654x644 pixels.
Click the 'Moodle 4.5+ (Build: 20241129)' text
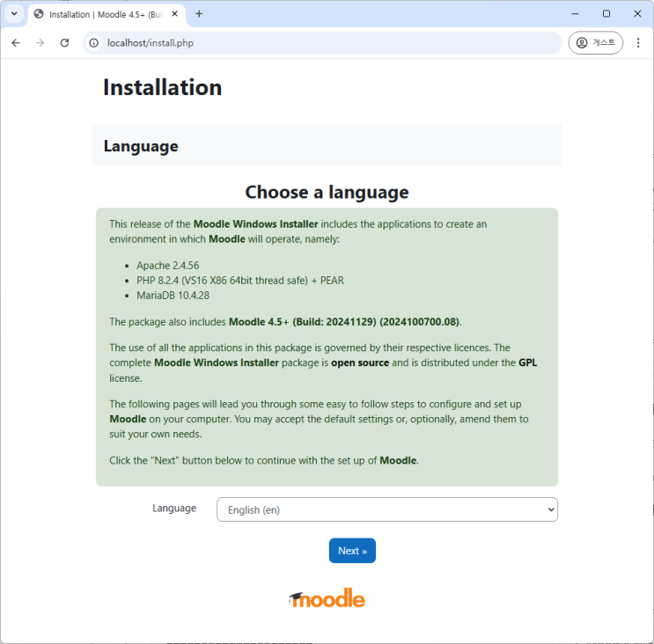303,322
